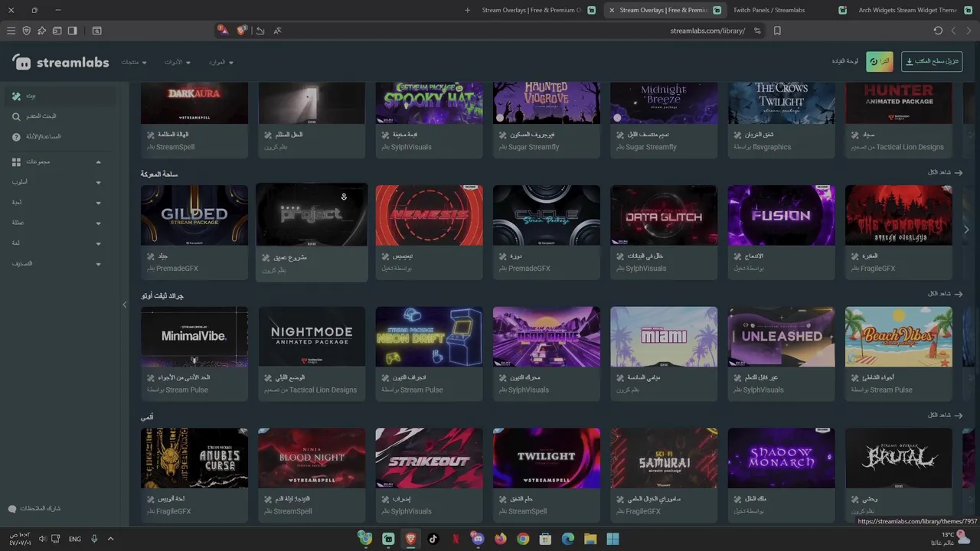The image size is (980, 551).
Task: Open the tab search icon in toolbar
Action: [96, 31]
